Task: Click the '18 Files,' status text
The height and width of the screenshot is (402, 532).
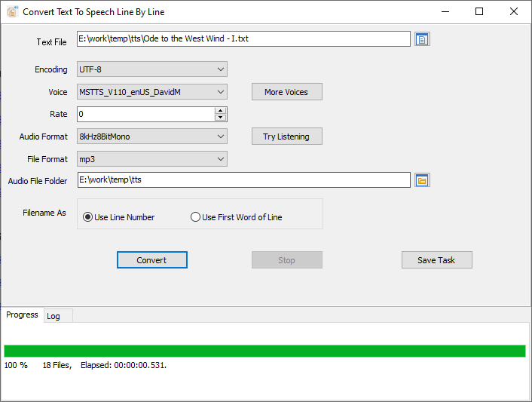Action: coord(57,365)
